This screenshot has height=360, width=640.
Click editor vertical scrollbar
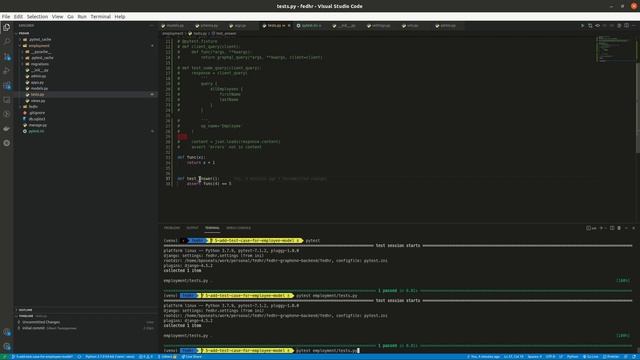[638, 108]
